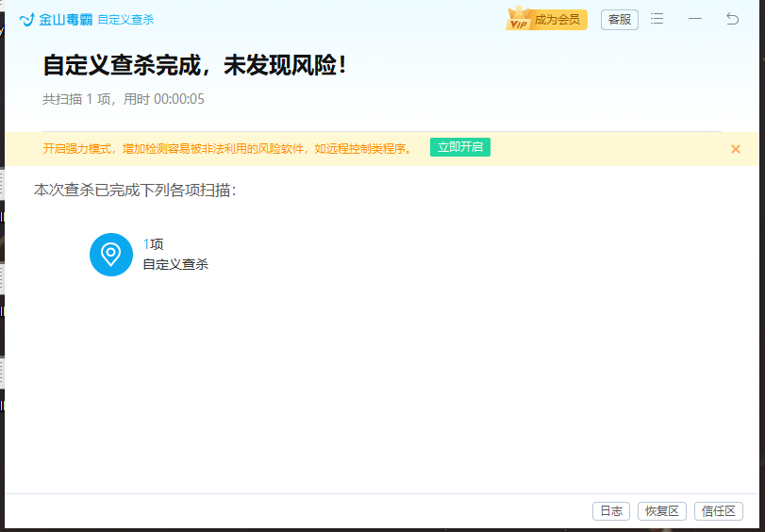Minimize the 金山毒霸 window

(x=695, y=19)
